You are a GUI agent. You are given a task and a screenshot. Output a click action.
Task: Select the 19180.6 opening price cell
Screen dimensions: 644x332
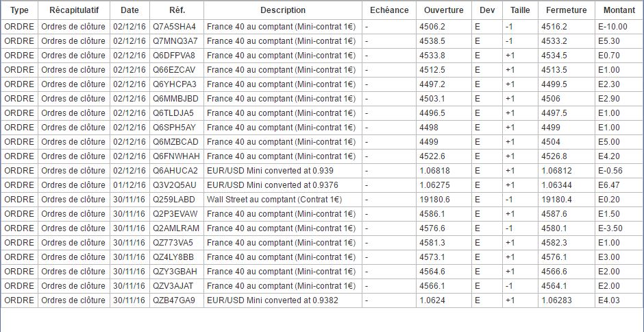[x=434, y=200]
